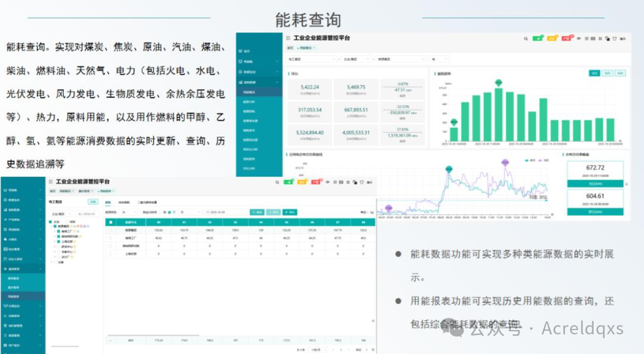Open yellow alarm badge in lower report header
Viewport: 644px width, 354px height.
(x=302, y=182)
